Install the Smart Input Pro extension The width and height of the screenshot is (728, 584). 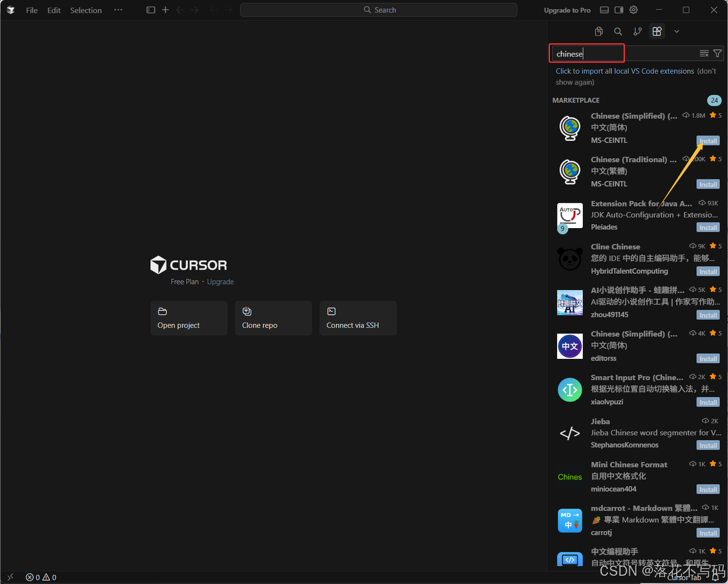[x=708, y=402]
